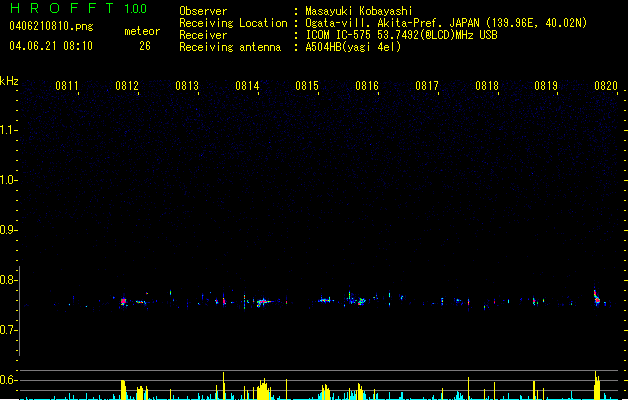Screen dimensions: 629x400
Task: Click the bright meteor echo near 0820
Action: (597, 298)
